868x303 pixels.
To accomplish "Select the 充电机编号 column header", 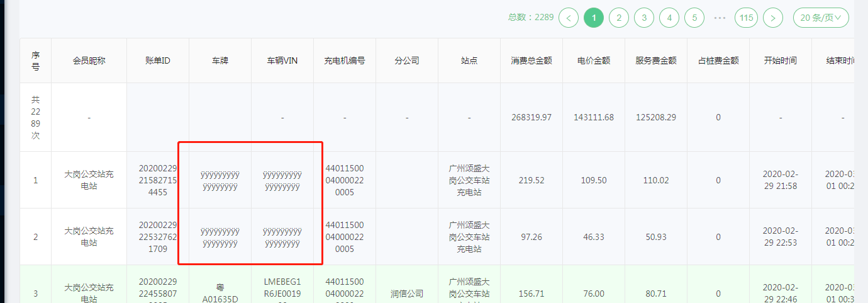I will pyautogui.click(x=345, y=60).
